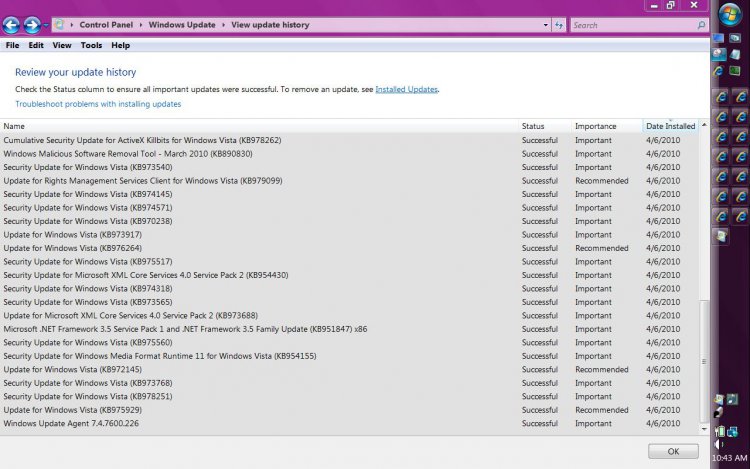
Task: Open the Help menu
Action: point(121,45)
